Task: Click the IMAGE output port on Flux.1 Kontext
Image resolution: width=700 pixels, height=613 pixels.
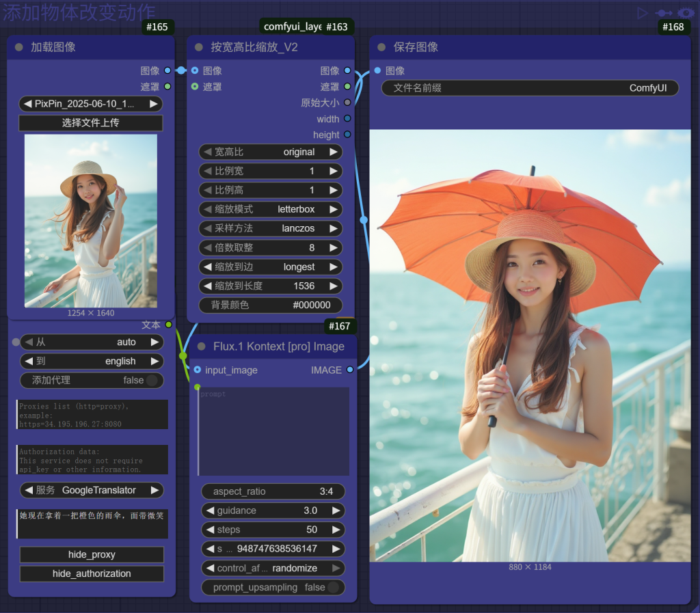Action: [350, 370]
